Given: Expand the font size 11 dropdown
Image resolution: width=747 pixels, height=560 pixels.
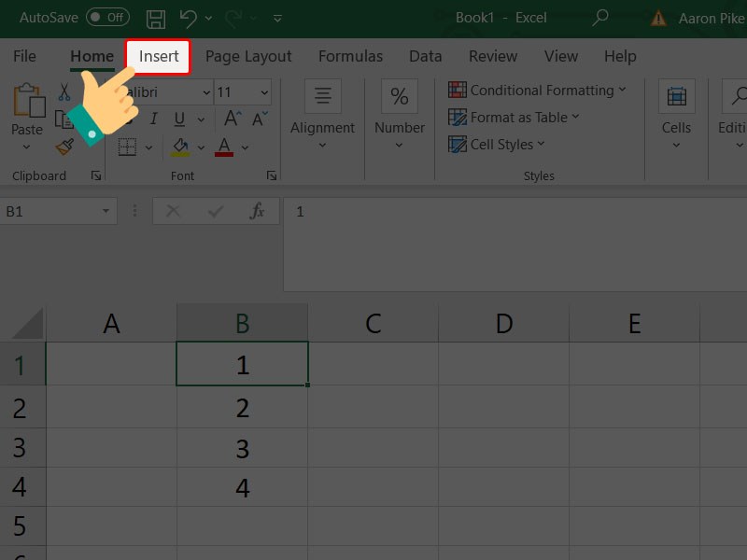Looking at the screenshot, I should [x=264, y=92].
